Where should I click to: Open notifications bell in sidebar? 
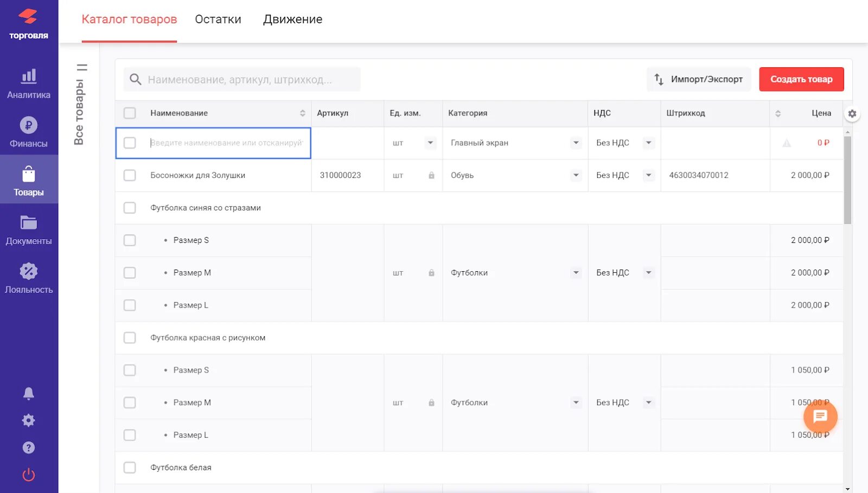pyautogui.click(x=29, y=394)
